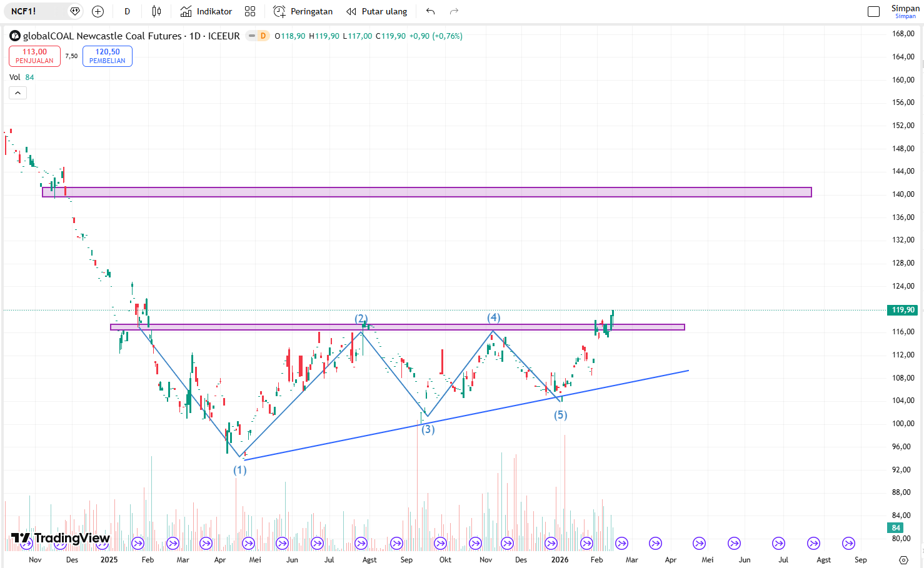Click the 168,00 price scale label
Viewport: 924px width, 568px height.
tap(903, 34)
